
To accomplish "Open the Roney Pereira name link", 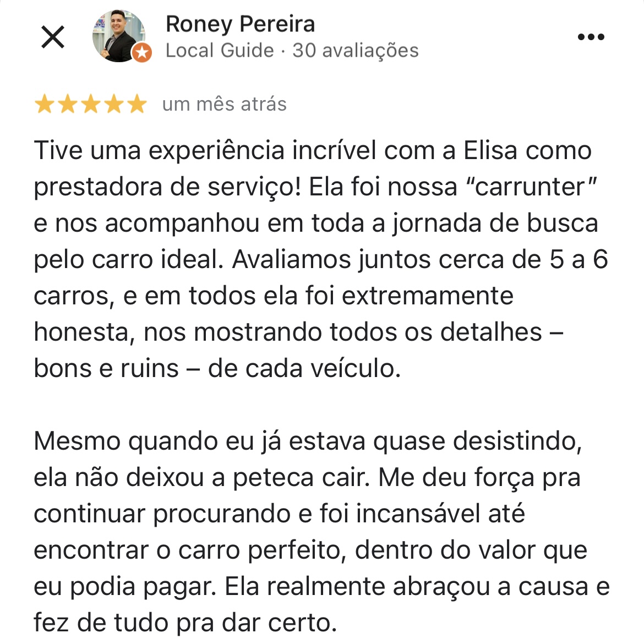I will tap(241, 24).
